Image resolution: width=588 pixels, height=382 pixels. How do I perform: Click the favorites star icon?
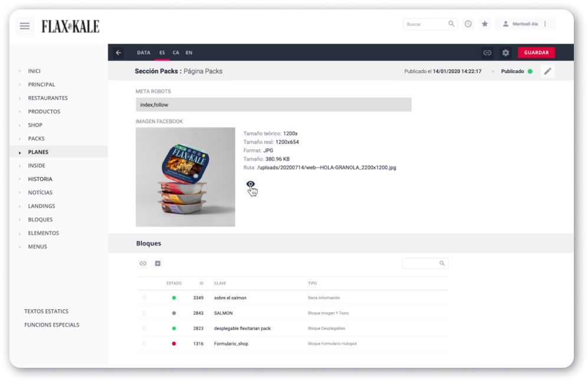pyautogui.click(x=485, y=24)
